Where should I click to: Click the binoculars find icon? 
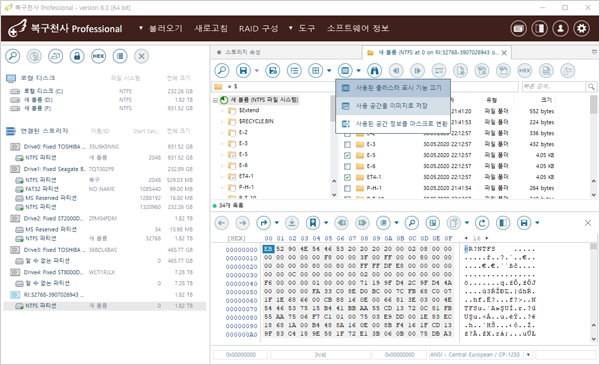(x=375, y=70)
